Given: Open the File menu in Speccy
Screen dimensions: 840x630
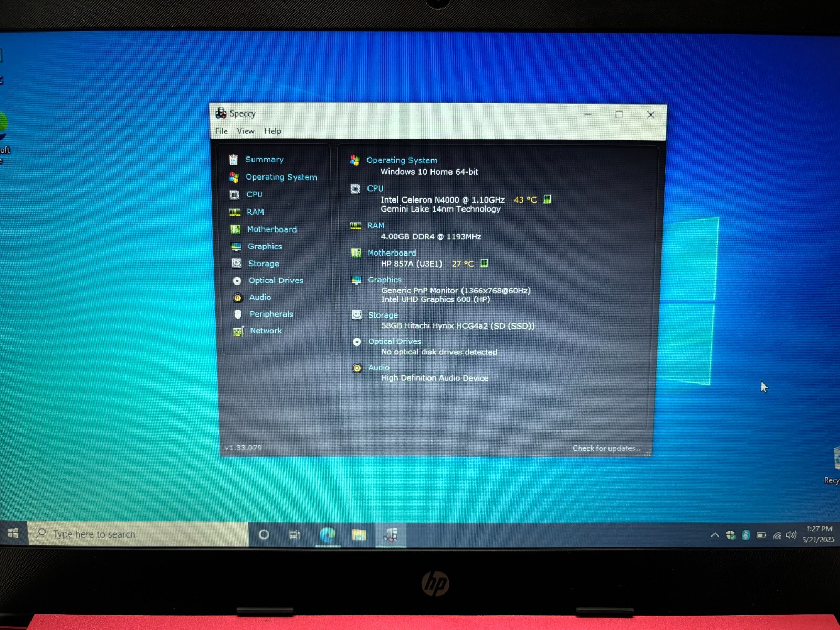Looking at the screenshot, I should [x=221, y=131].
